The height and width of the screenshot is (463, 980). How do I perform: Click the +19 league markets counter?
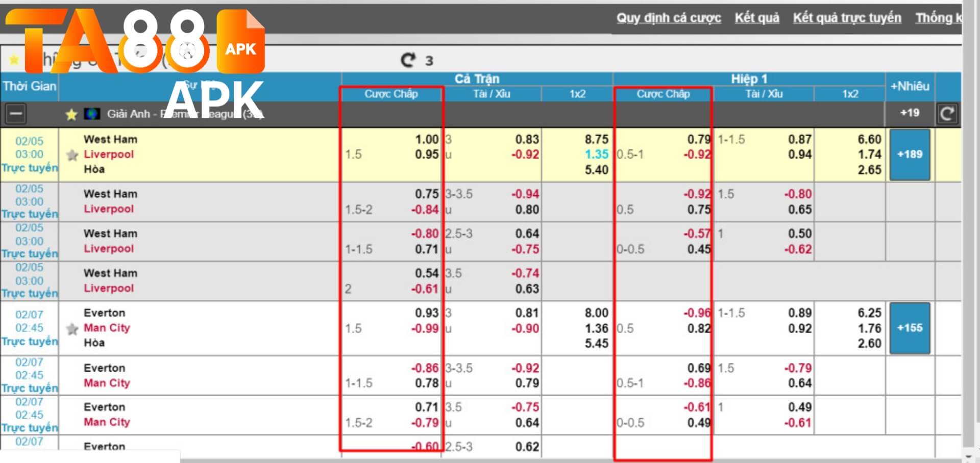(910, 113)
